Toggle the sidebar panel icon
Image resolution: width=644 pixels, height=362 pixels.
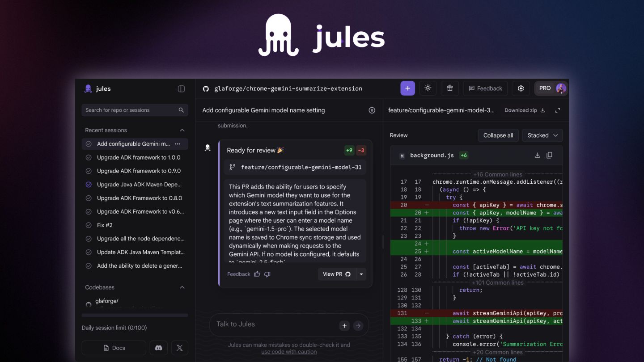click(181, 88)
